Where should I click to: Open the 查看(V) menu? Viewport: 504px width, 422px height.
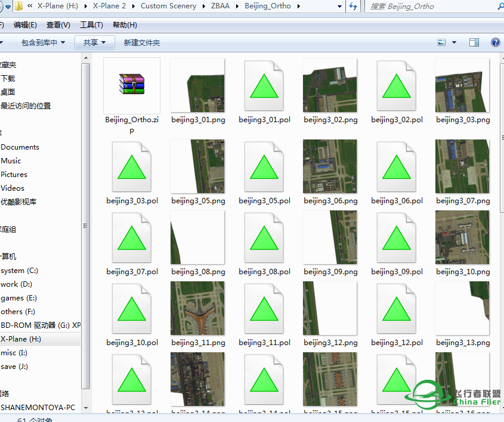[58, 25]
